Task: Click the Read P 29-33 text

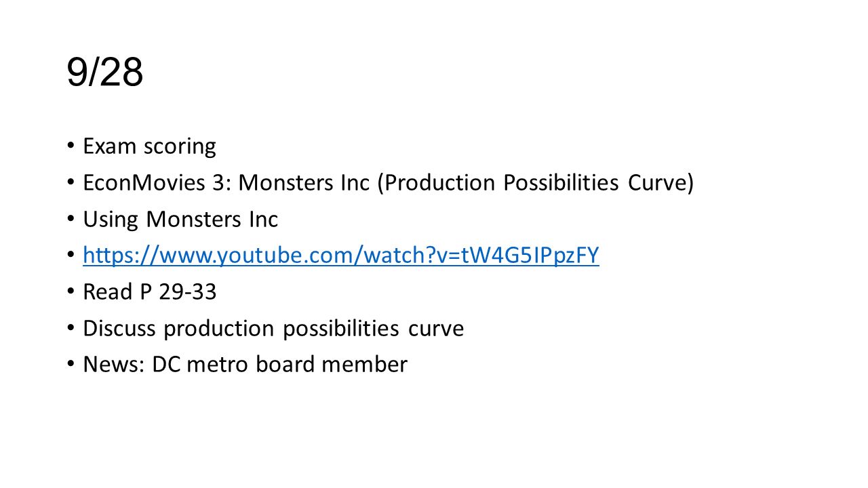Action: 149,291
